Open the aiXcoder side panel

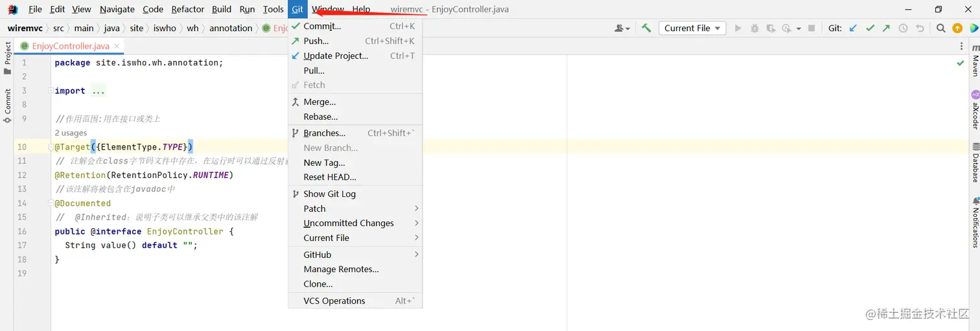tap(975, 109)
